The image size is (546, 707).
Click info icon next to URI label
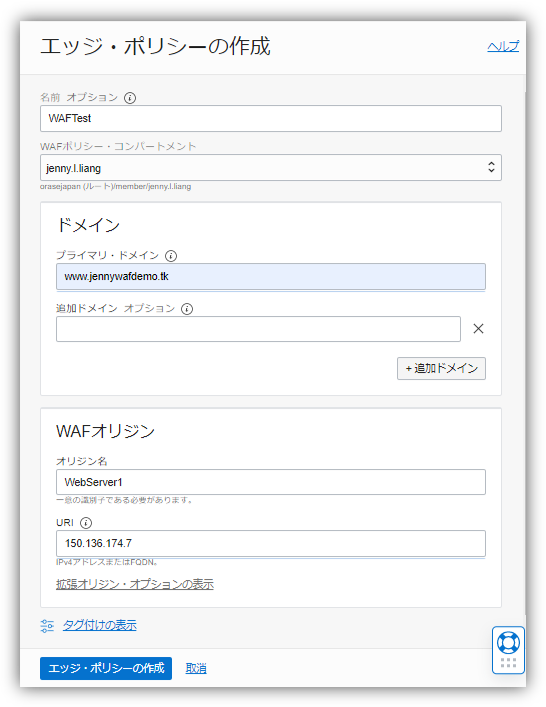[86, 523]
